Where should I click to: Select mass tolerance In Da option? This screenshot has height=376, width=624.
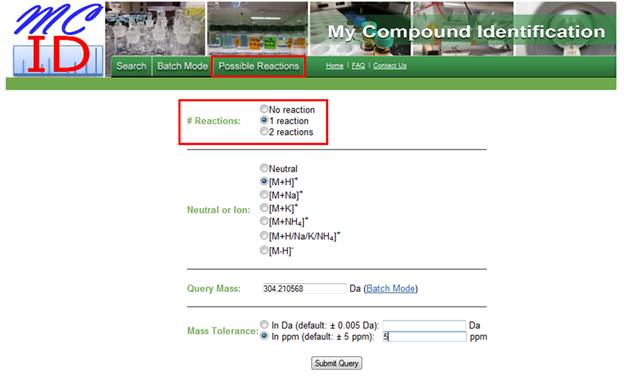[x=264, y=324]
